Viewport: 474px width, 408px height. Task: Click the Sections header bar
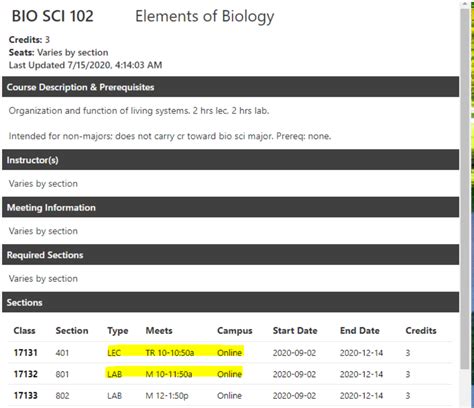pos(230,302)
